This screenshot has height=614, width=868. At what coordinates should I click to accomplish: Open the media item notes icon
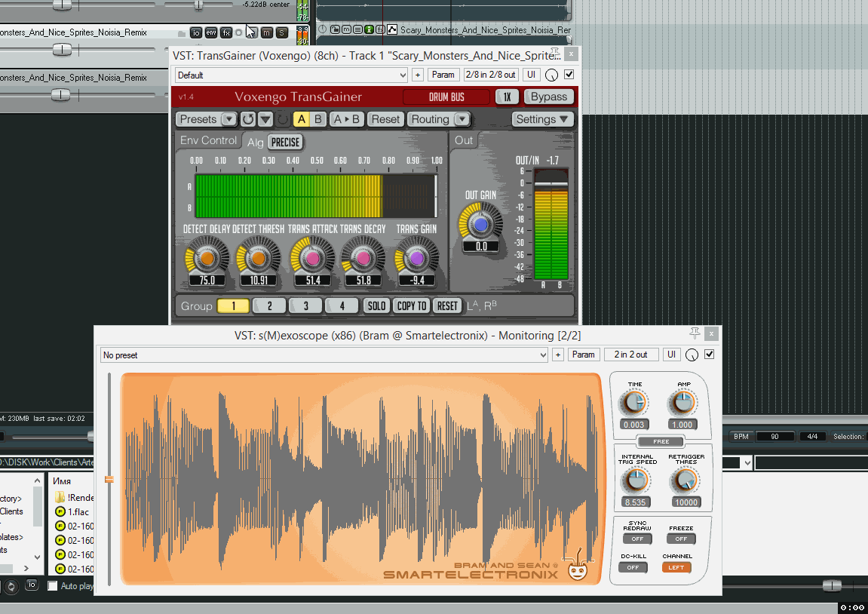pos(357,29)
